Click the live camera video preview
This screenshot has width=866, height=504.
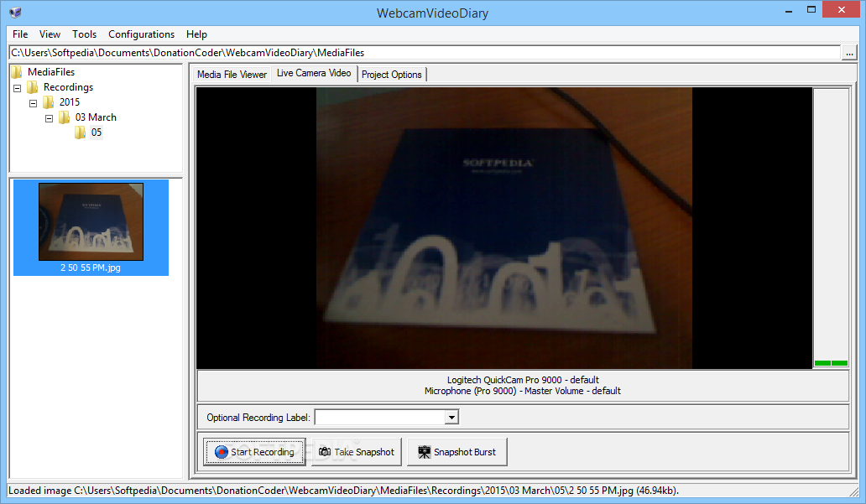point(504,228)
